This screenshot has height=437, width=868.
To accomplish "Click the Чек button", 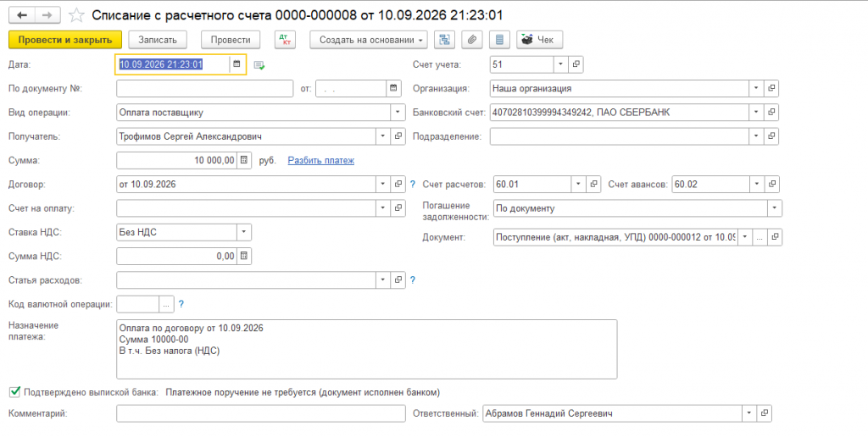I will pos(540,40).
